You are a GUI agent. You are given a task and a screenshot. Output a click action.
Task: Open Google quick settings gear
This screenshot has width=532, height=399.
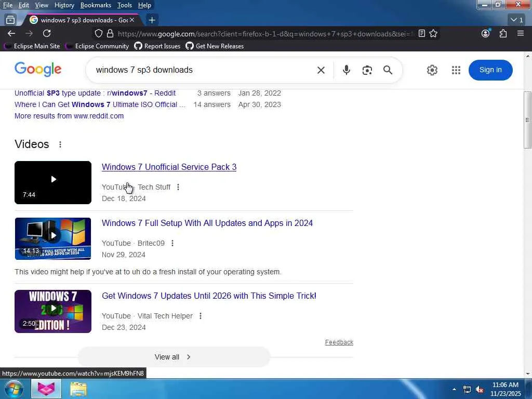[432, 70]
